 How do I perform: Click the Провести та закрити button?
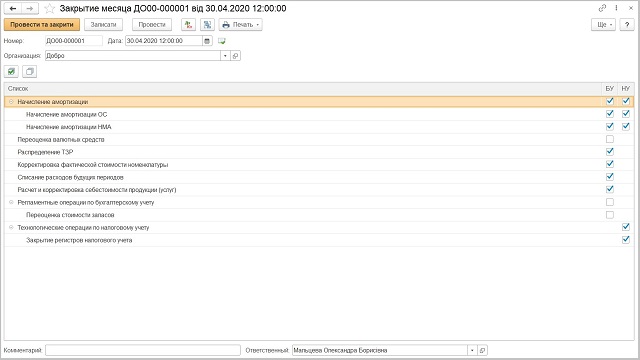point(42,24)
